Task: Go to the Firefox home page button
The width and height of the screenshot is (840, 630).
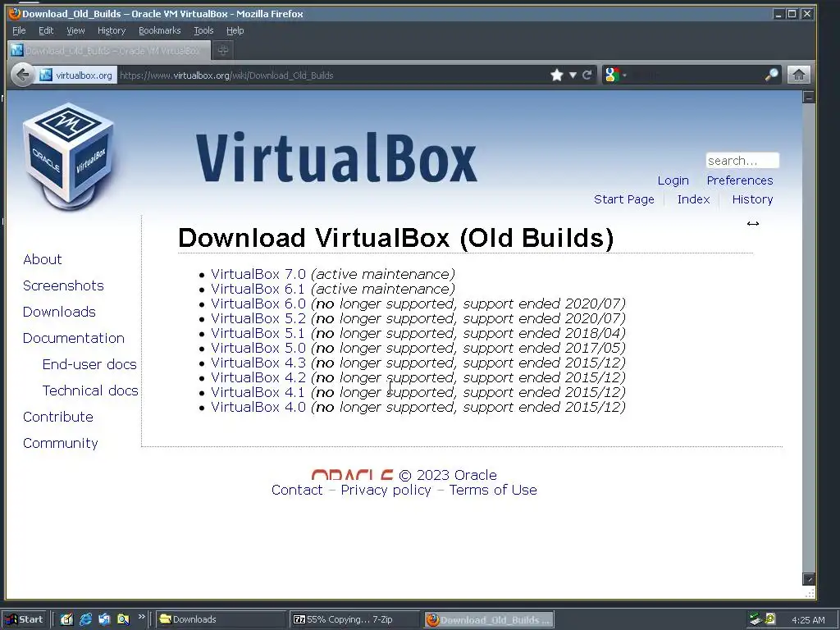Action: click(x=798, y=75)
